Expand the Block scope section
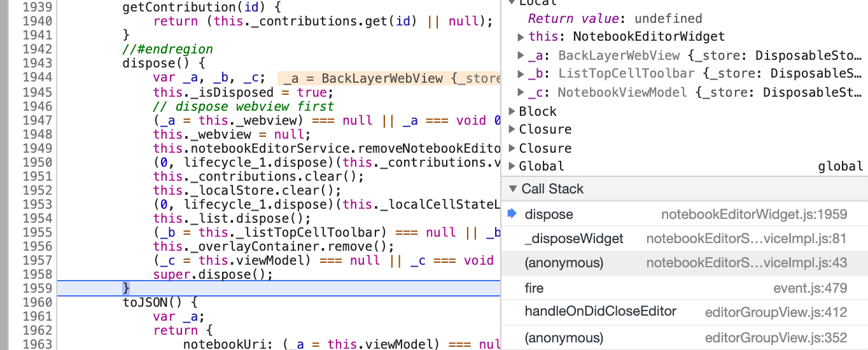Viewport: 868px width, 350px height. 513,111
